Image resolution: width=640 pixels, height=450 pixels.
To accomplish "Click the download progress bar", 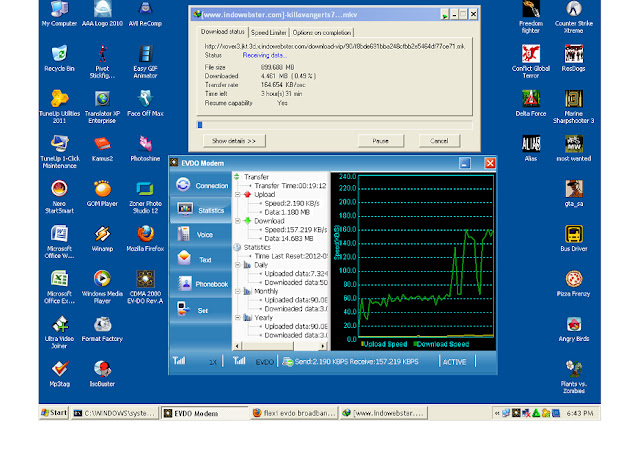I will coord(334,125).
